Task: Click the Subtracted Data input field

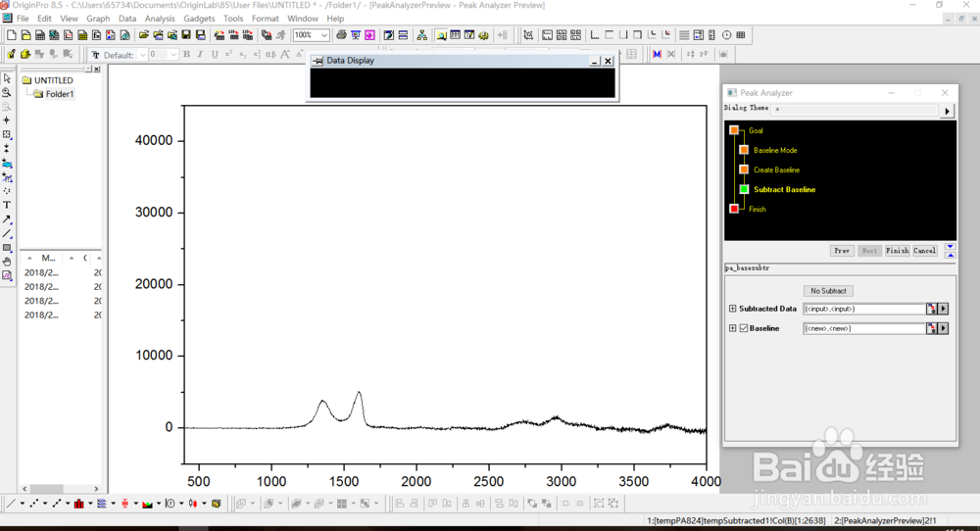Action: click(x=863, y=309)
